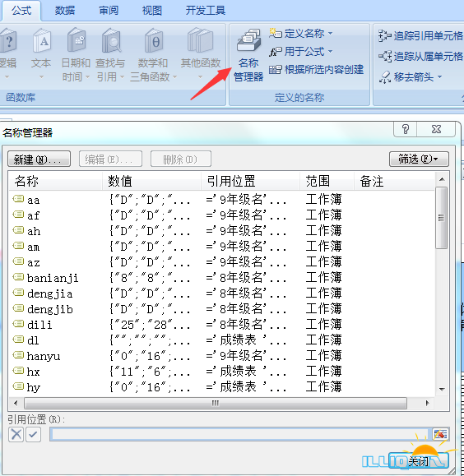464x476 pixels.
Task: Sort by the 备注 column header
Action: tap(394, 181)
